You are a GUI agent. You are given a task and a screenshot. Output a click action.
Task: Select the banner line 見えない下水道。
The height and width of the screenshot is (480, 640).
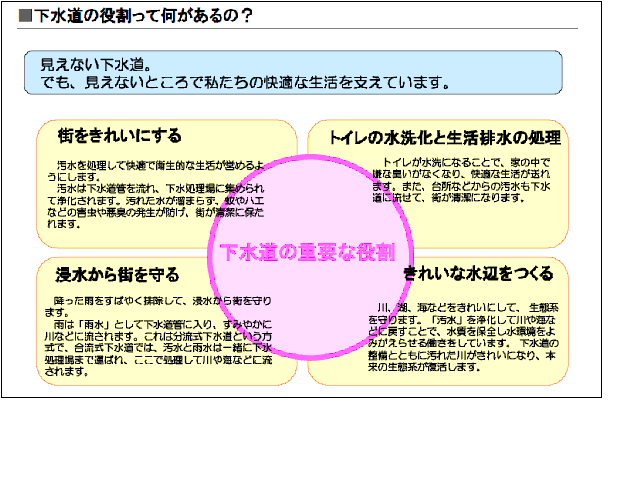click(89, 64)
